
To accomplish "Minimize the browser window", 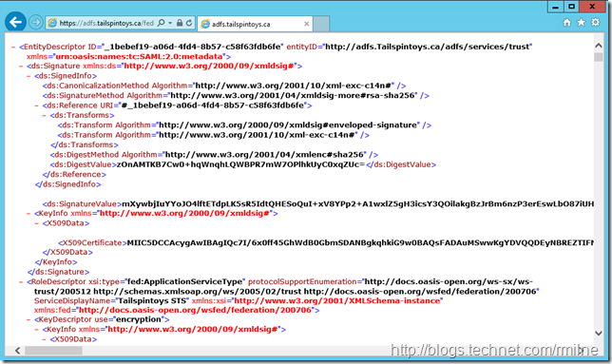I will (x=555, y=7).
